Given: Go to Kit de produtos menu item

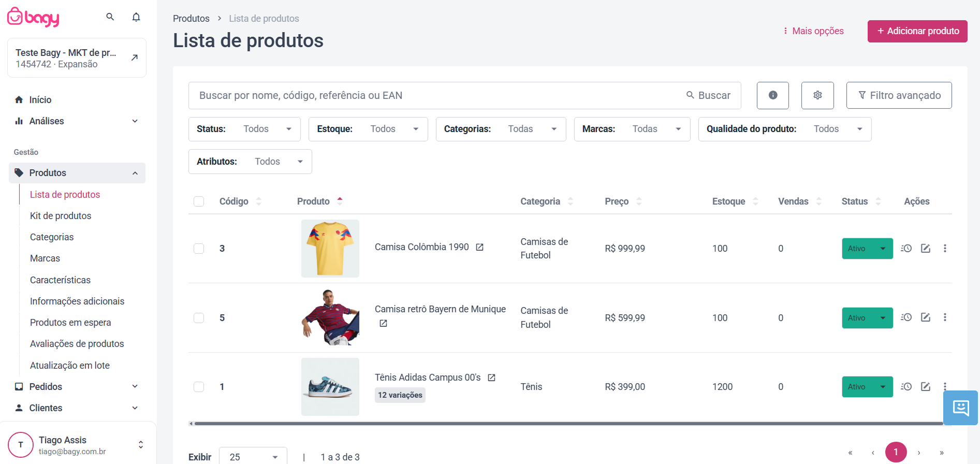Looking at the screenshot, I should (x=61, y=216).
